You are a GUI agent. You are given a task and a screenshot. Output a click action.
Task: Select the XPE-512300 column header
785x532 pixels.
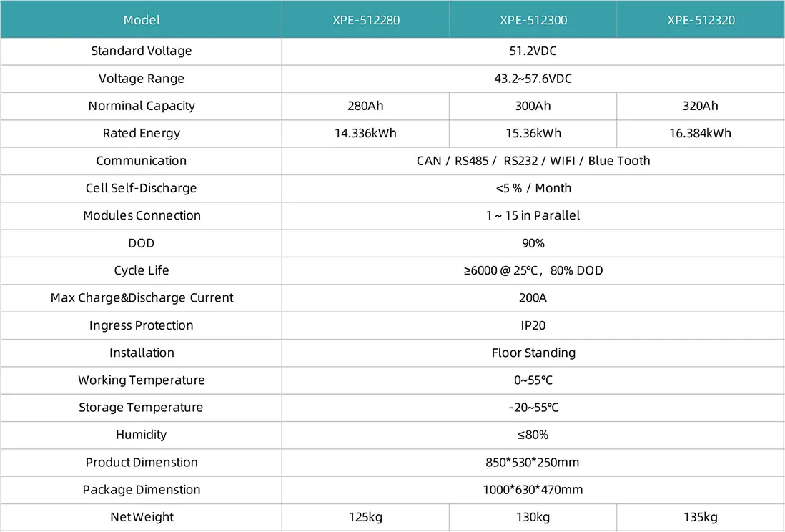click(x=533, y=20)
